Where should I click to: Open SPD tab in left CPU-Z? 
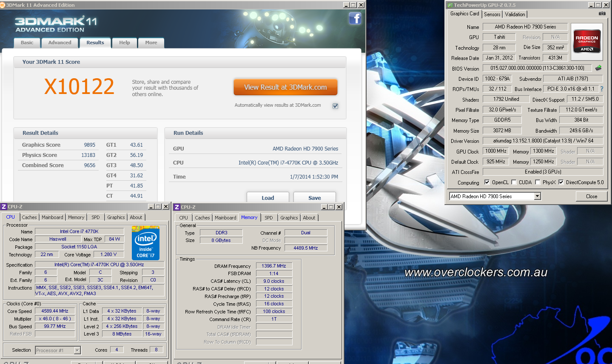tap(96, 217)
